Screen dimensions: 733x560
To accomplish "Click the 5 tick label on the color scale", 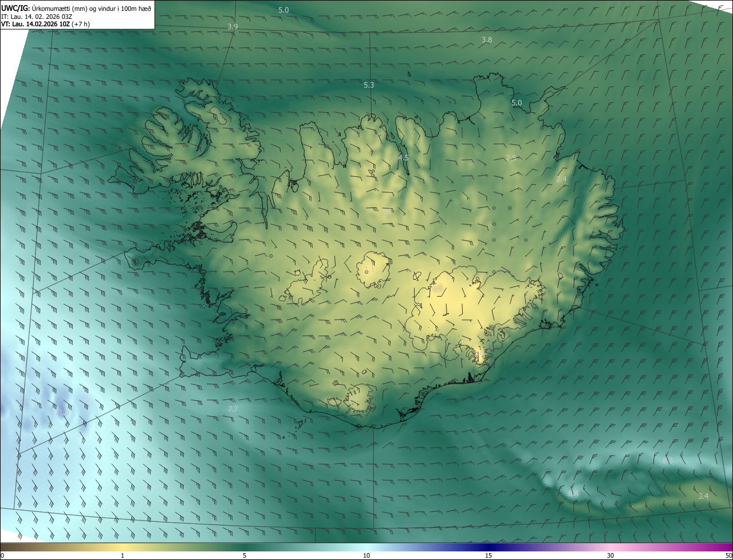I will [x=245, y=555].
